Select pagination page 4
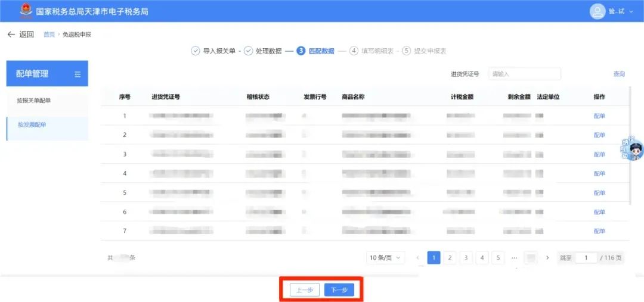Image resolution: width=644 pixels, height=302 pixels. tap(482, 258)
